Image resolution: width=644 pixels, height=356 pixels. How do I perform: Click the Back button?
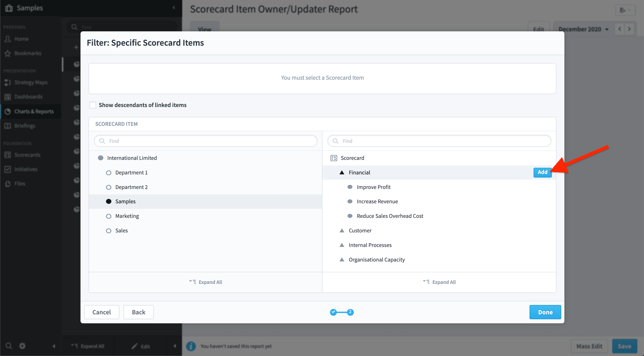[x=138, y=312]
